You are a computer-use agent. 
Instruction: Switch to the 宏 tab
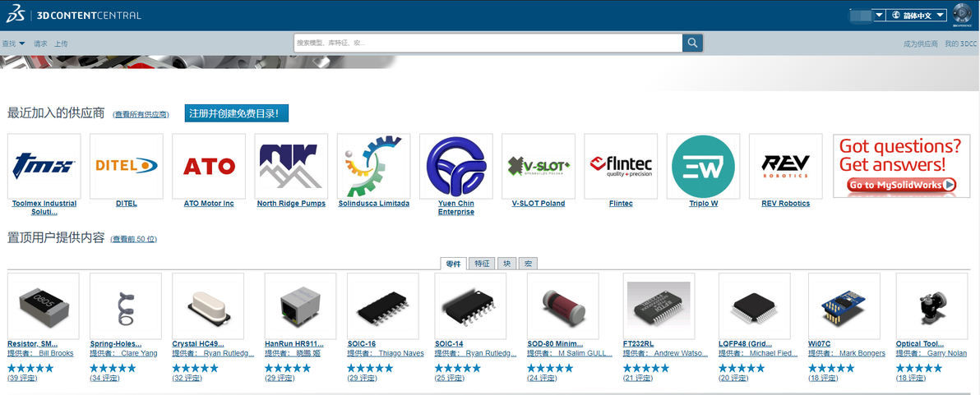click(528, 264)
